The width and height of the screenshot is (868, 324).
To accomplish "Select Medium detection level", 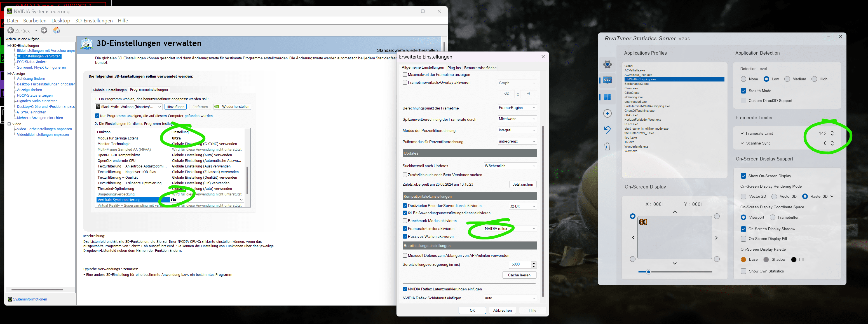I will point(787,79).
